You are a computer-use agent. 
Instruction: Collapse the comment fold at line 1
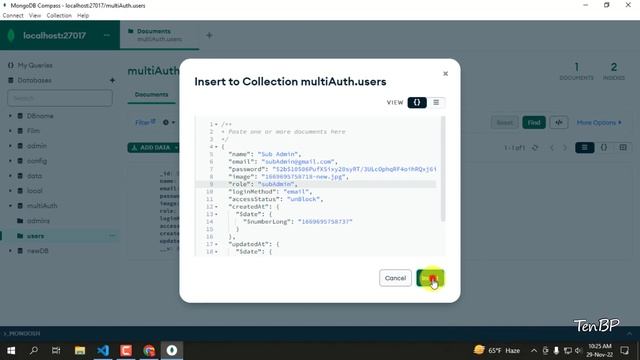216,124
